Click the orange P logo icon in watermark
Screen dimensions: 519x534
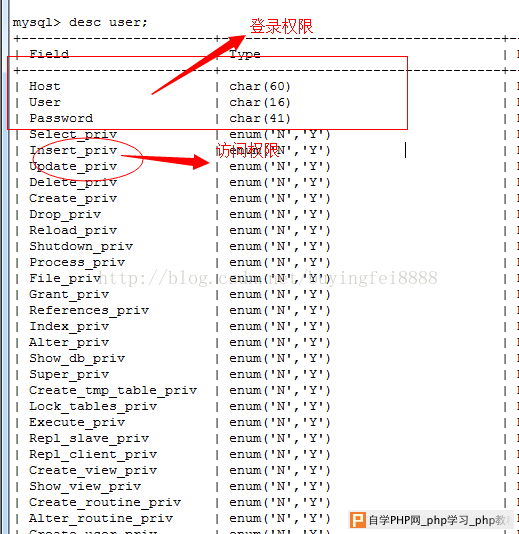(x=358, y=520)
